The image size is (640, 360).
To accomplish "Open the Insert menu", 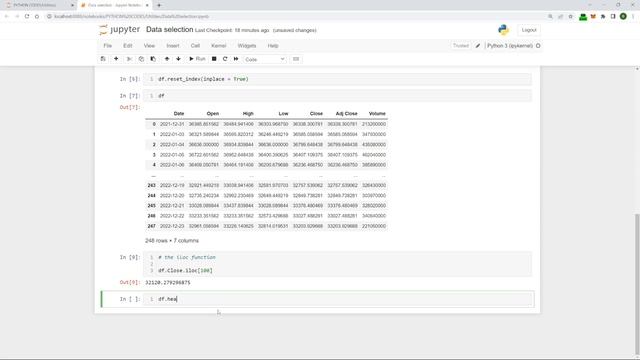I will (173, 46).
